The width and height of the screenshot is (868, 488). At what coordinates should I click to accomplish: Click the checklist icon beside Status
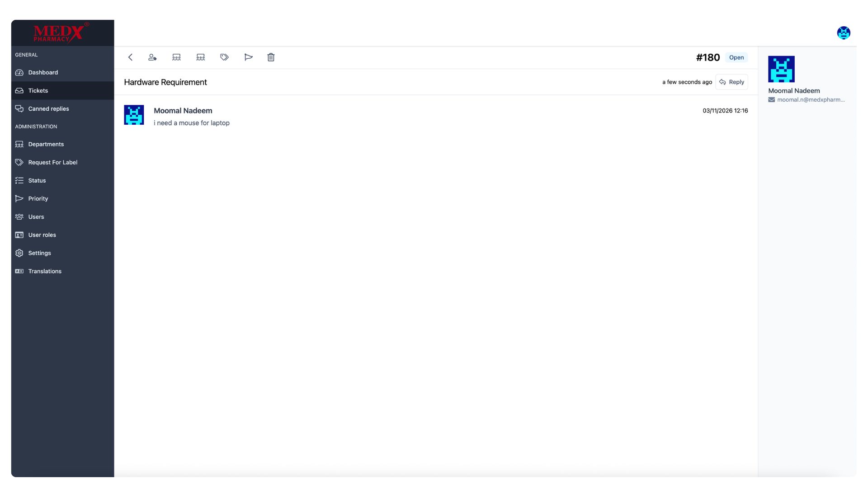pos(19,180)
